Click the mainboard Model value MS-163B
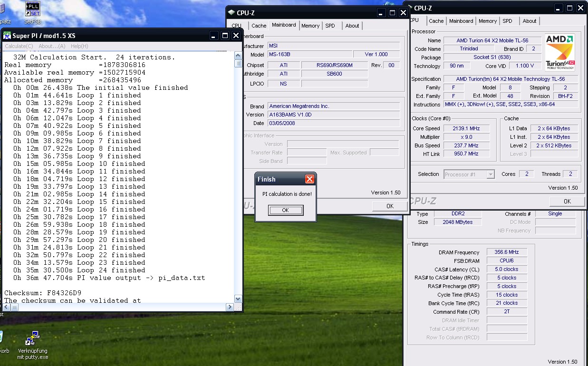 (310, 54)
